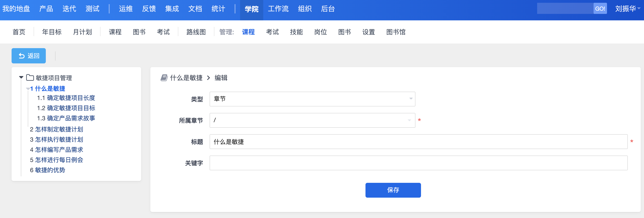The image size is (644, 218).
Task: Open the first 课程 tab before 管理
Action: [115, 32]
